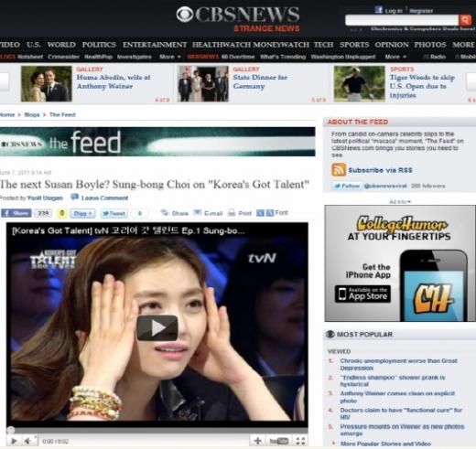Mute the video with speaker icon
The image size is (476, 449).
(27, 441)
